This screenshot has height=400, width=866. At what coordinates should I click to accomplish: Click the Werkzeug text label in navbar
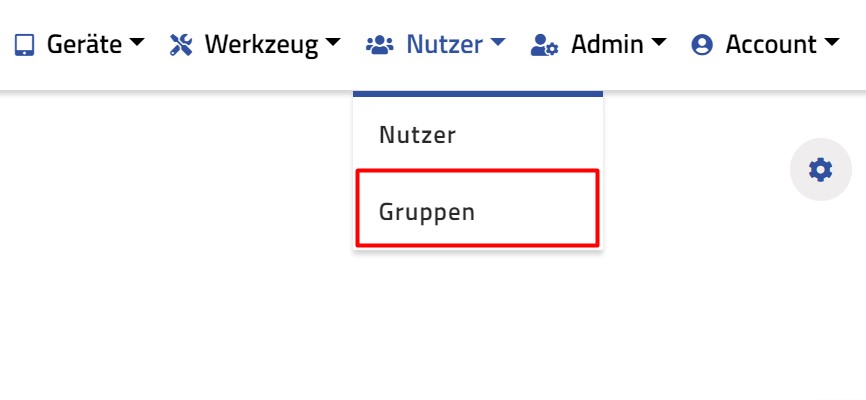click(261, 44)
